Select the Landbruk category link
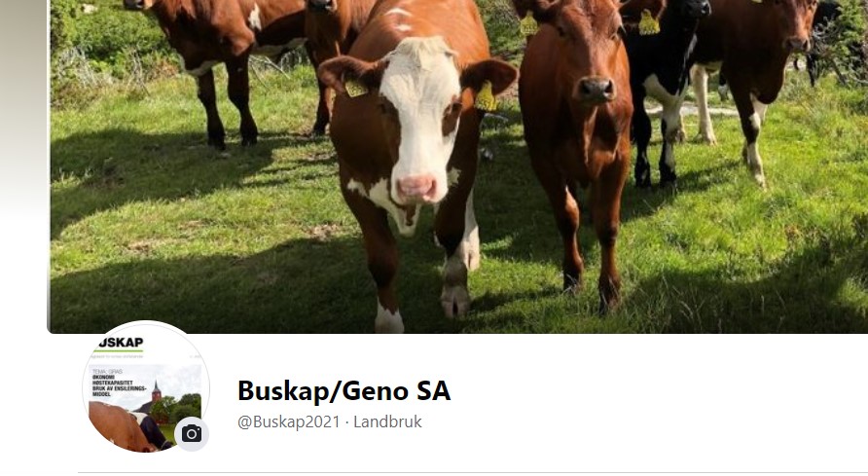This screenshot has height=476, width=868. click(x=387, y=421)
